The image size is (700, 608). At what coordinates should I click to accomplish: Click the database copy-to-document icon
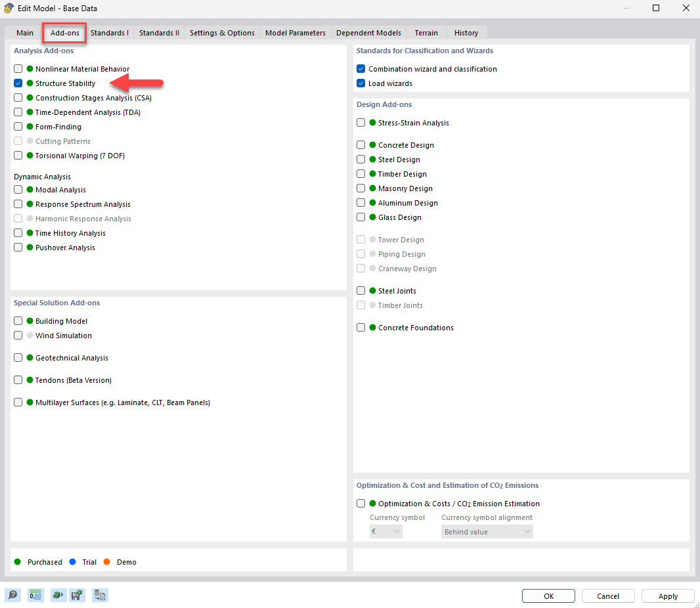click(x=100, y=595)
